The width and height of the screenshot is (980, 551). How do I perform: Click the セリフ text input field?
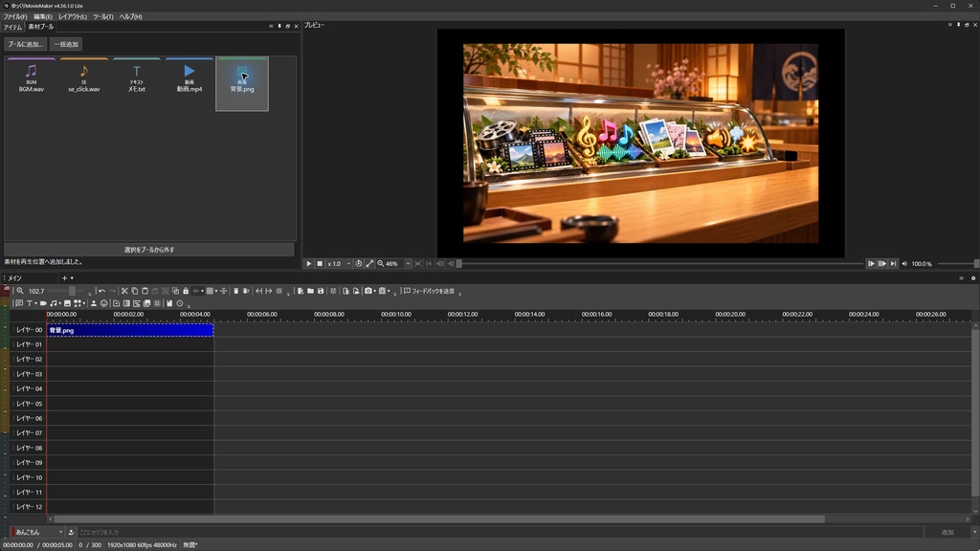[x=500, y=532]
